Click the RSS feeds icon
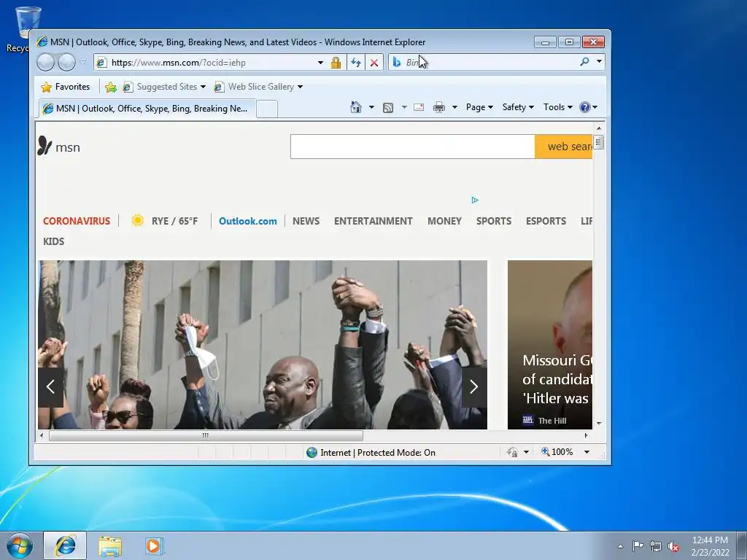The image size is (747, 560). click(x=388, y=108)
